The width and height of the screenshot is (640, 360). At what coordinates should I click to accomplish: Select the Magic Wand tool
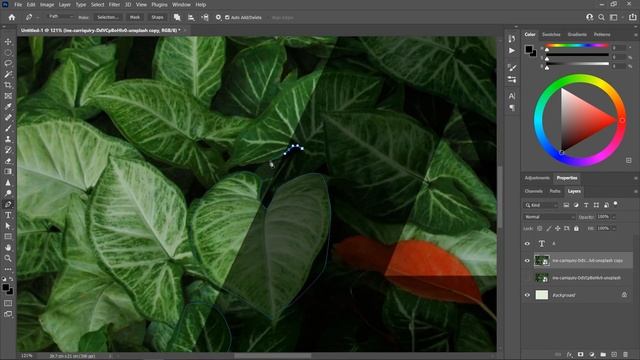pyautogui.click(x=8, y=74)
